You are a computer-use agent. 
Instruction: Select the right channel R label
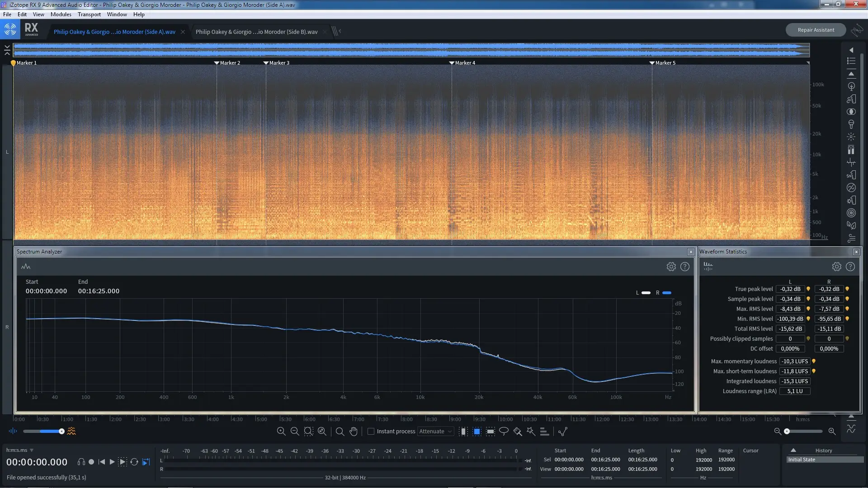coord(7,327)
